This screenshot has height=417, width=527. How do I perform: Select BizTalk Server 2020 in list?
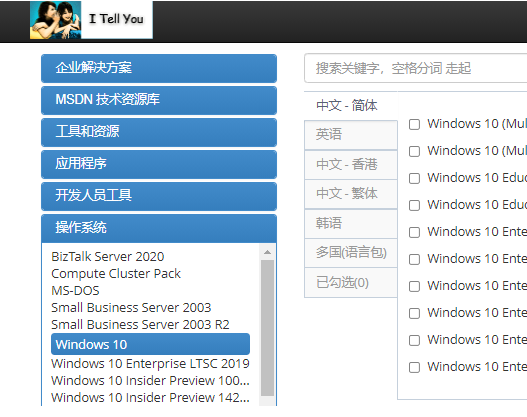[108, 257]
